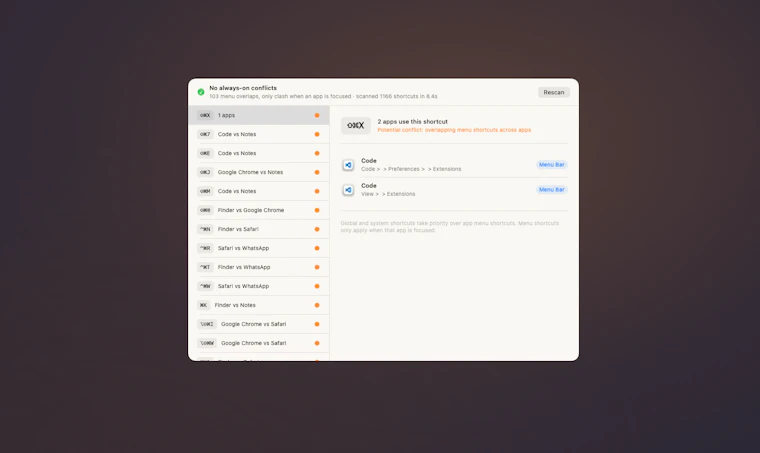Click the VS Code icon beside View path

pos(348,190)
